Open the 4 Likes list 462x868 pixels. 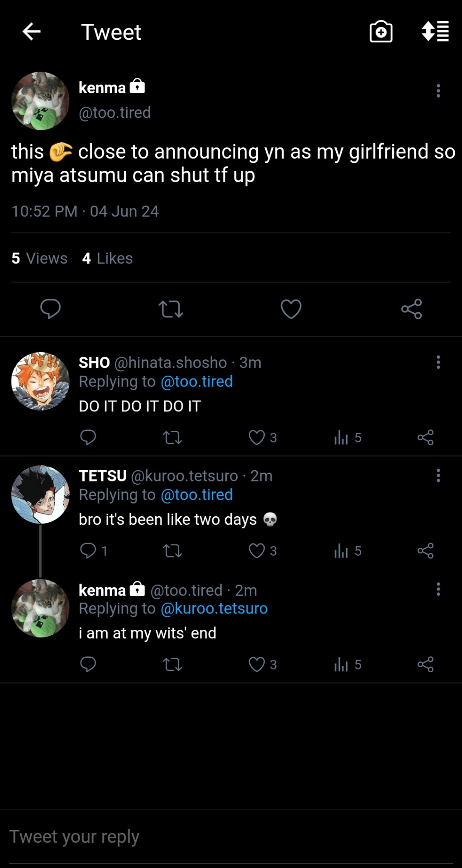point(107,258)
